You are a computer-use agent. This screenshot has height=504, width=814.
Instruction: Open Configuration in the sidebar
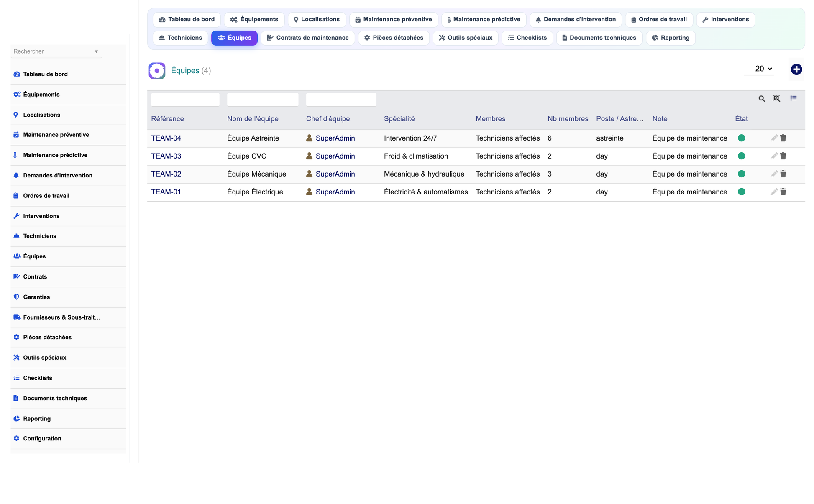pyautogui.click(x=68, y=439)
